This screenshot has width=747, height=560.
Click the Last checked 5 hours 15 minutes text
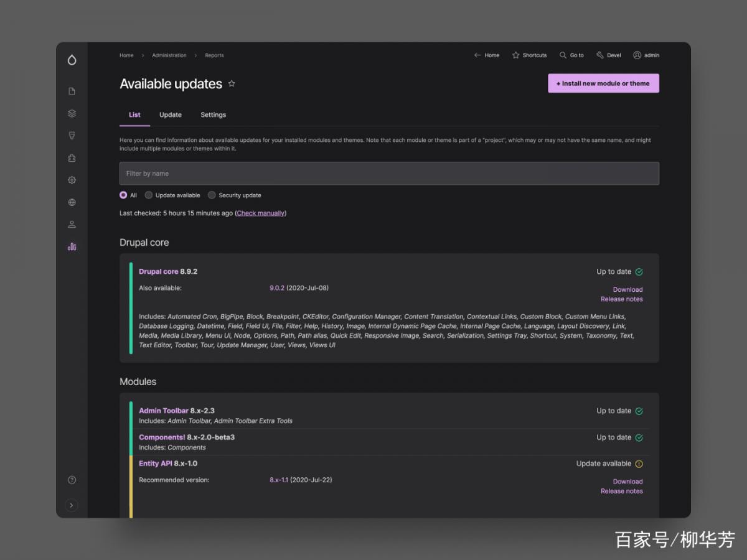point(176,213)
